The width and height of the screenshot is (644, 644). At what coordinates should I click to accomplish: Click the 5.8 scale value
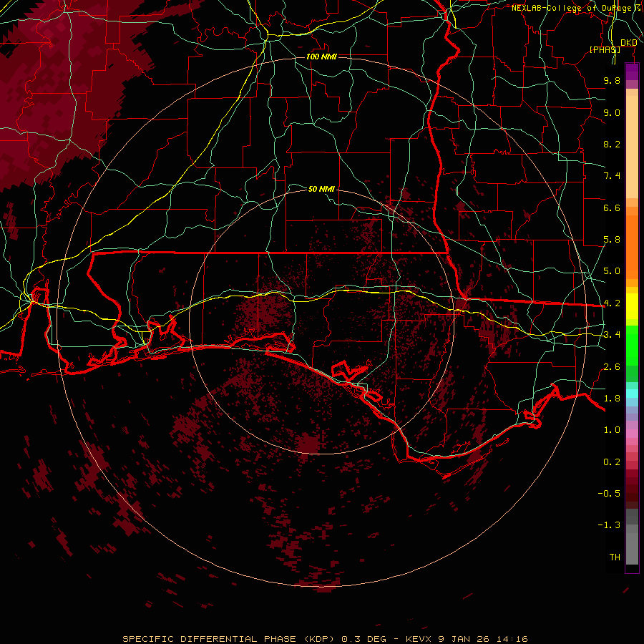[612, 240]
